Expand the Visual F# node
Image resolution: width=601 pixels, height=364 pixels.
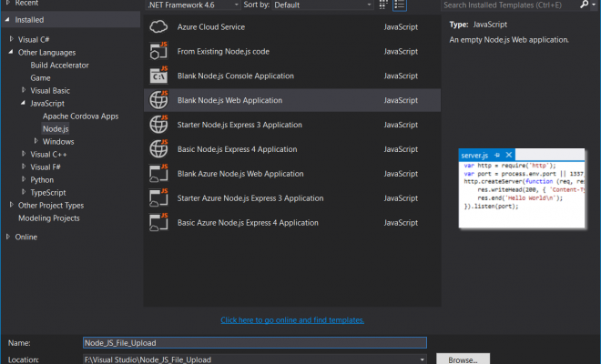24,167
